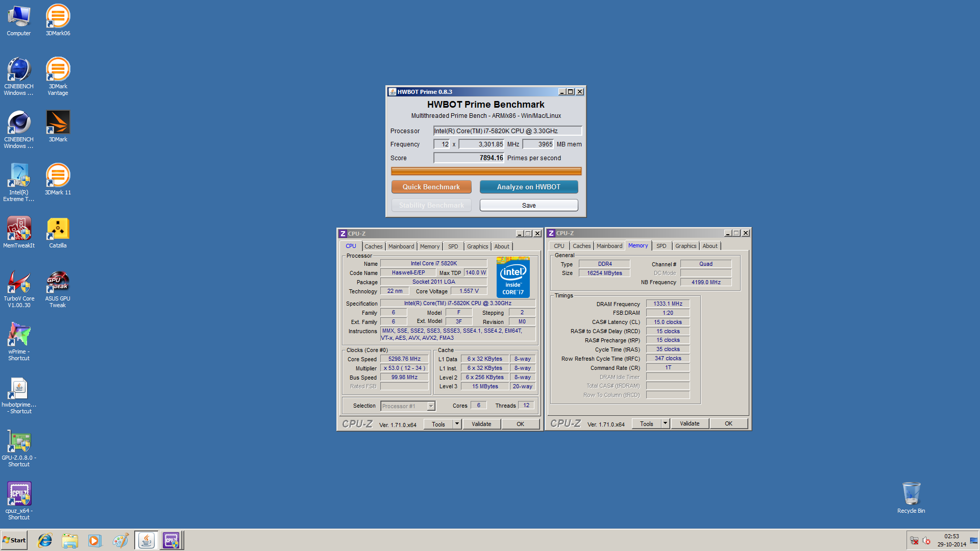Image resolution: width=980 pixels, height=551 pixels.
Task: Open the Mainboard tab in left CPU-Z
Action: pos(401,246)
